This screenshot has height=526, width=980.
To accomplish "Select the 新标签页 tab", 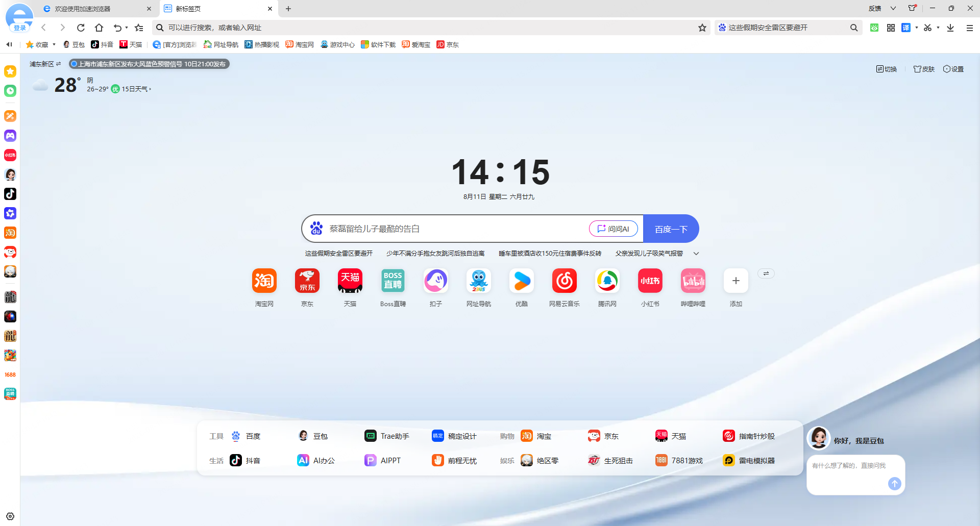I will (218, 9).
